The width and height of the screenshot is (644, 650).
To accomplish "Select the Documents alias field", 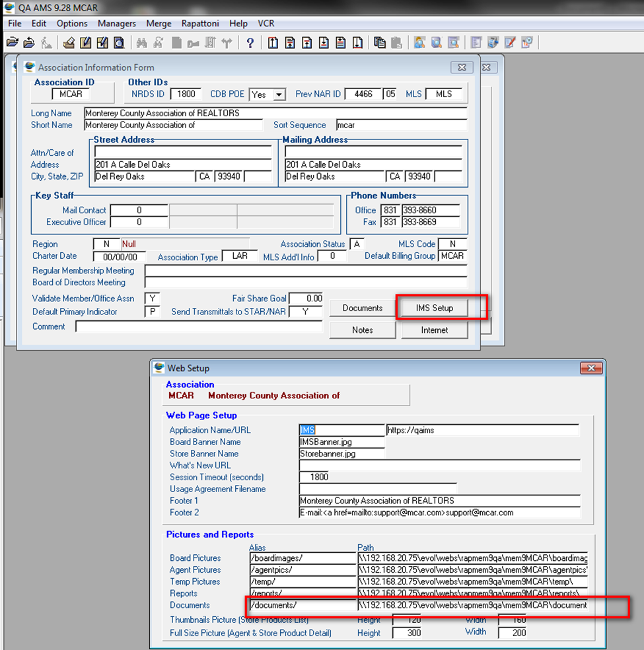I will 302,605.
